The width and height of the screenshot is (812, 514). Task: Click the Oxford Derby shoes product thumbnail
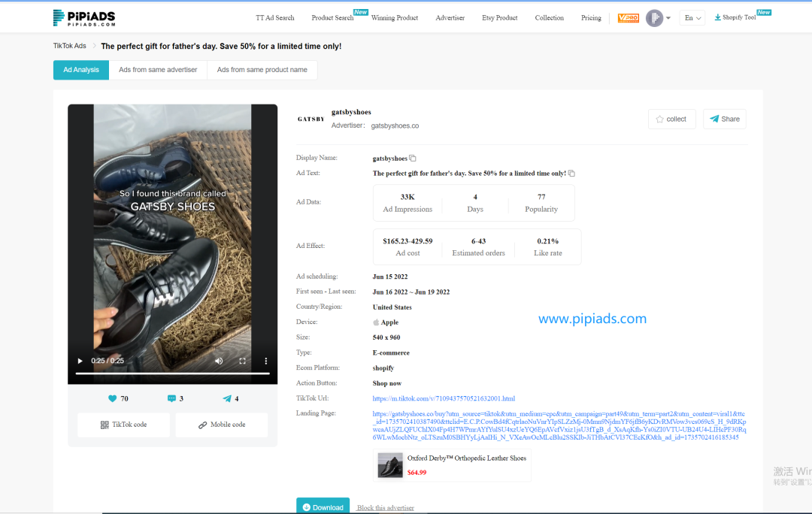pyautogui.click(x=390, y=465)
